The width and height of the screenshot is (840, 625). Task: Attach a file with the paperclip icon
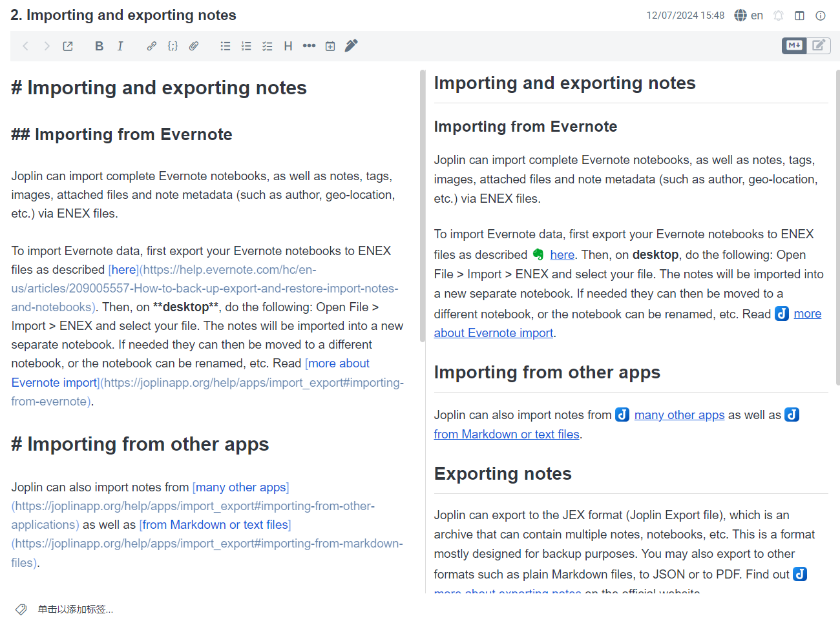[194, 46]
